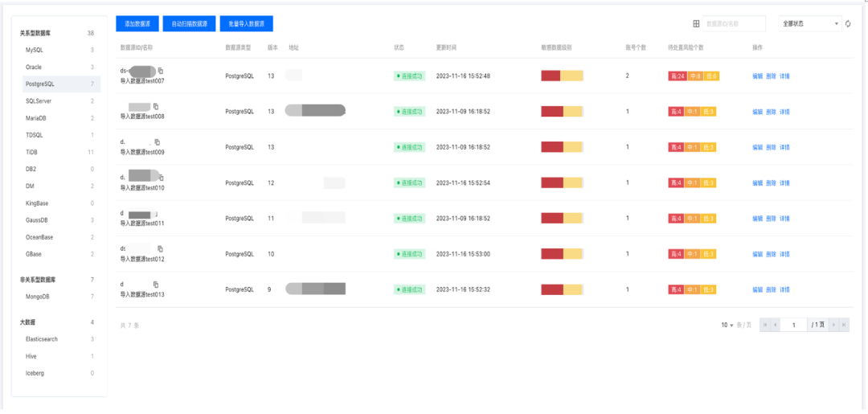Open the 全部状态 status filter dropdown
Viewport: 868px width, 414px height.
click(810, 24)
